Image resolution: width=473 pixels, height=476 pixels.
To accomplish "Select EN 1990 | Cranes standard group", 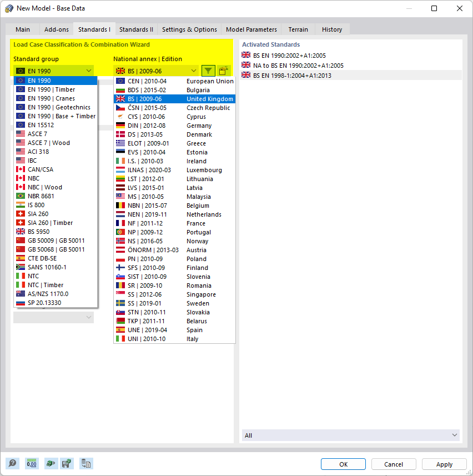I will pos(56,98).
